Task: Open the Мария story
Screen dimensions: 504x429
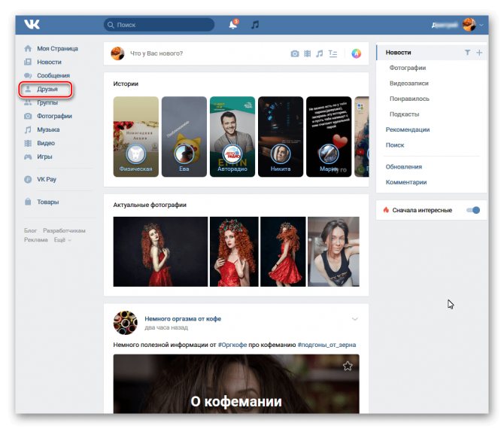Action: click(329, 137)
